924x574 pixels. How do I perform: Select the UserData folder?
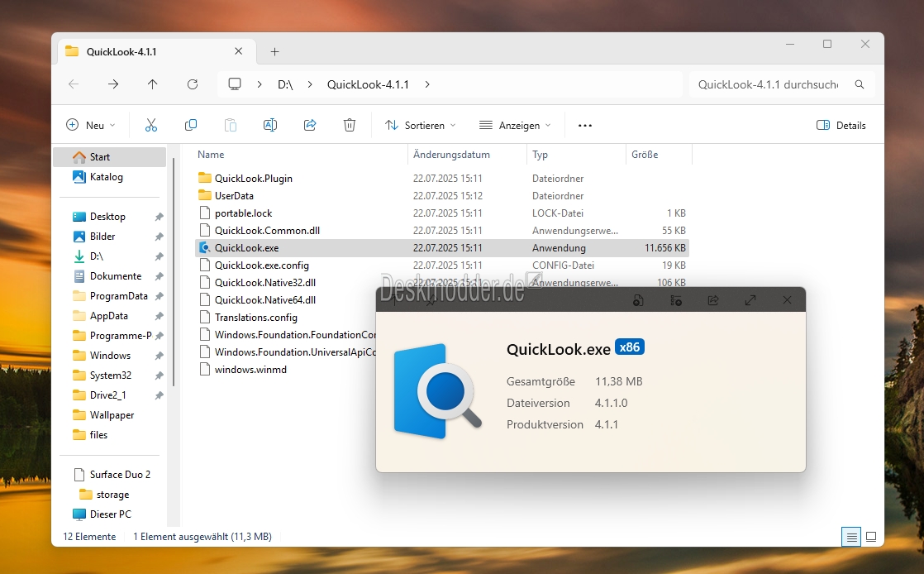pyautogui.click(x=234, y=196)
